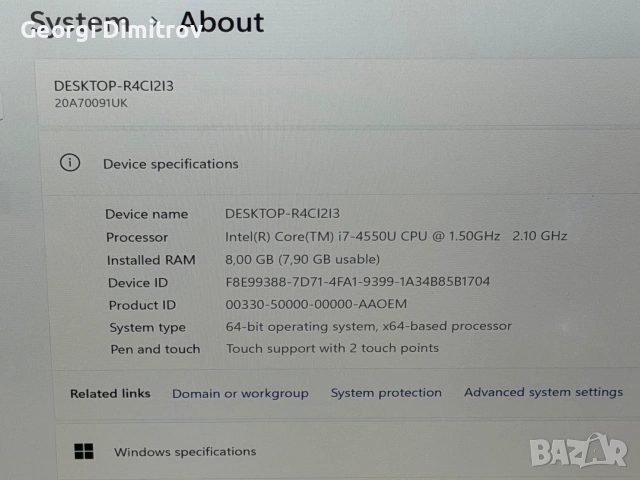Click the System type label
640x480 pixels.
coord(147,328)
